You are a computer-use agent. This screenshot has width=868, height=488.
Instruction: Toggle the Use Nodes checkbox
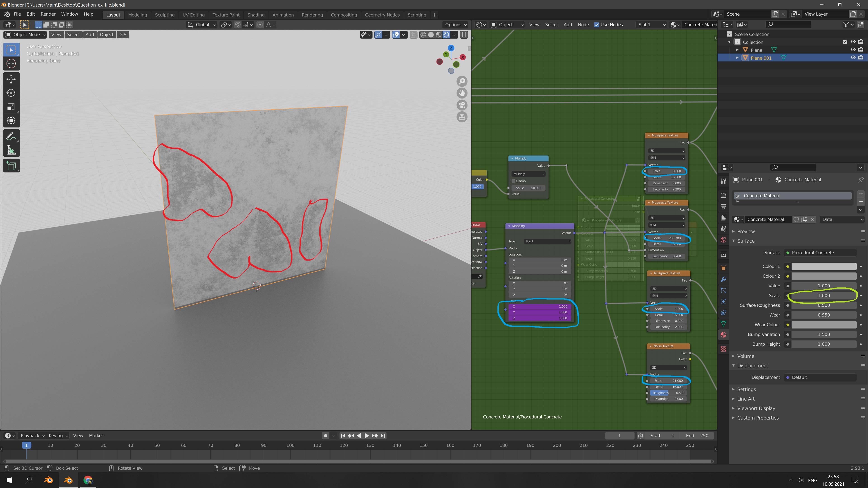pos(597,25)
